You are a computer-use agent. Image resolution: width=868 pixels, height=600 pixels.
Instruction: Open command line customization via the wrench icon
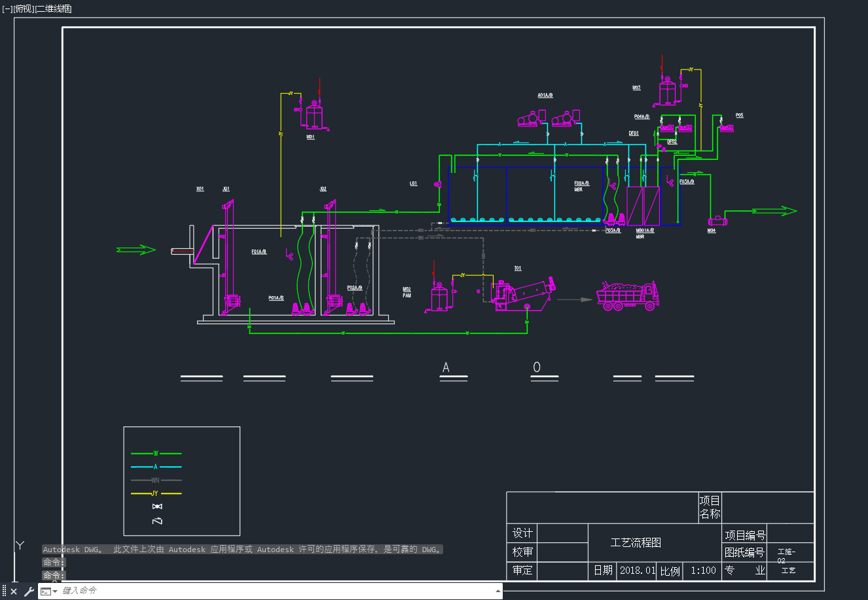click(x=29, y=591)
